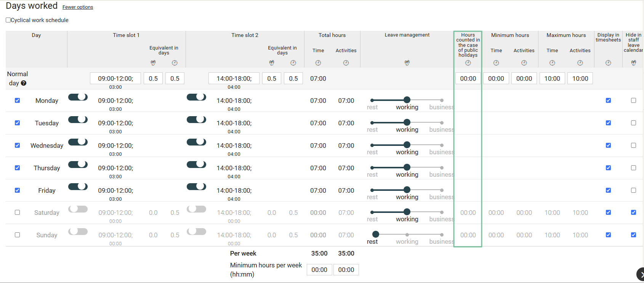Screen dimensions: 644x283
Task: Click clock icon under public holidays hours header
Action: pyautogui.click(x=468, y=63)
